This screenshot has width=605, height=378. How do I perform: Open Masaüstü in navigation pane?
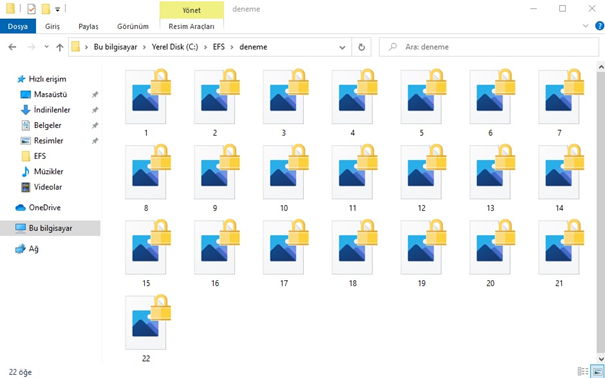51,94
